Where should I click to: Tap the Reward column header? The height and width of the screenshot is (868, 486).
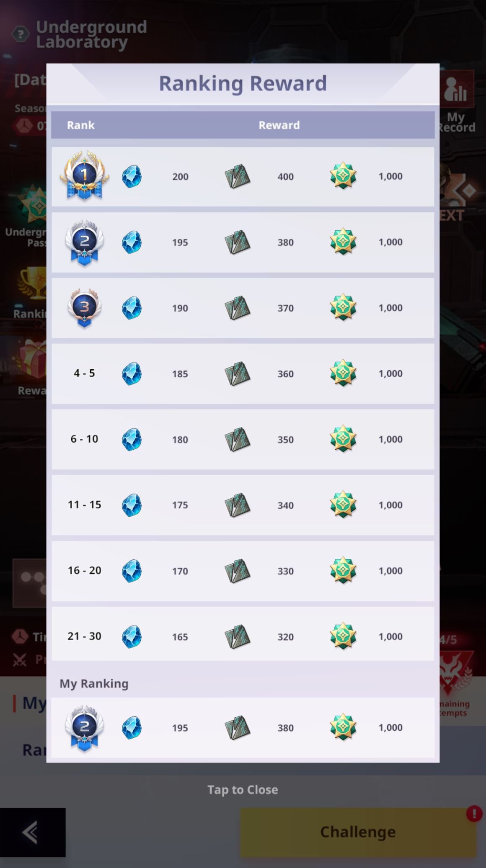[x=279, y=125]
